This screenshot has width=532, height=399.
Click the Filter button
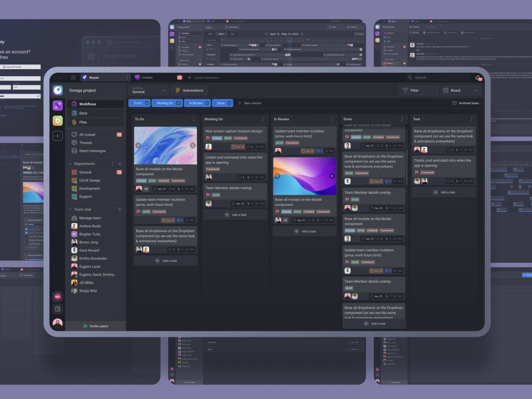tap(418, 90)
